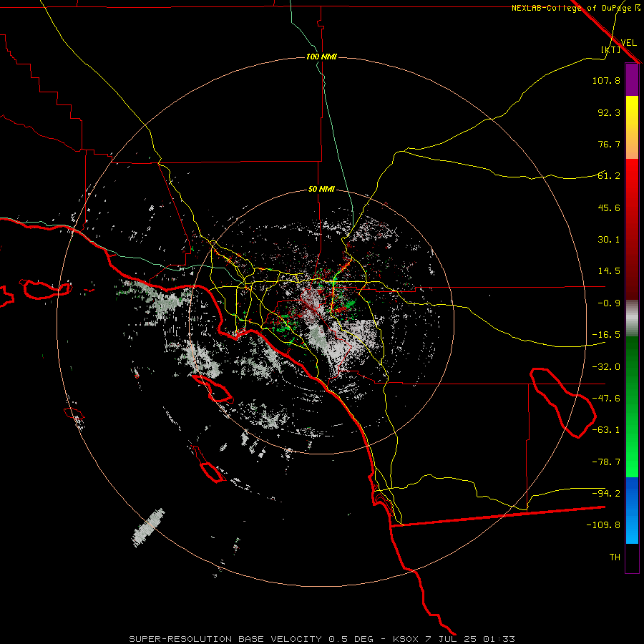Select the 107.8 scale value
Viewport: 644px width, 644px height.
pyautogui.click(x=606, y=80)
